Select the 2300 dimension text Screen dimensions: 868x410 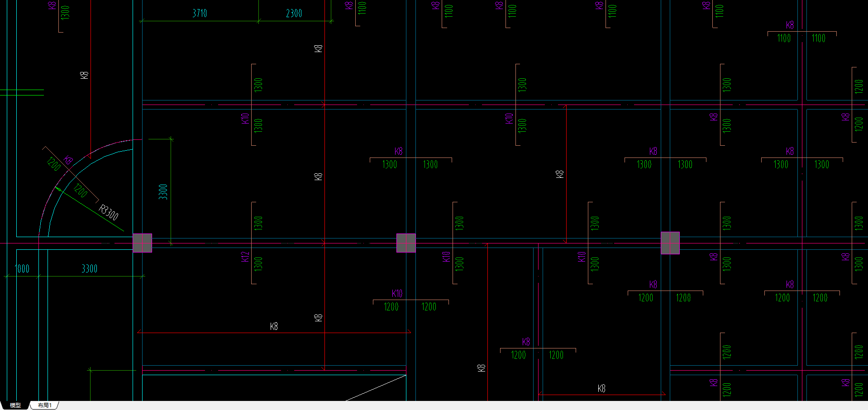(294, 13)
